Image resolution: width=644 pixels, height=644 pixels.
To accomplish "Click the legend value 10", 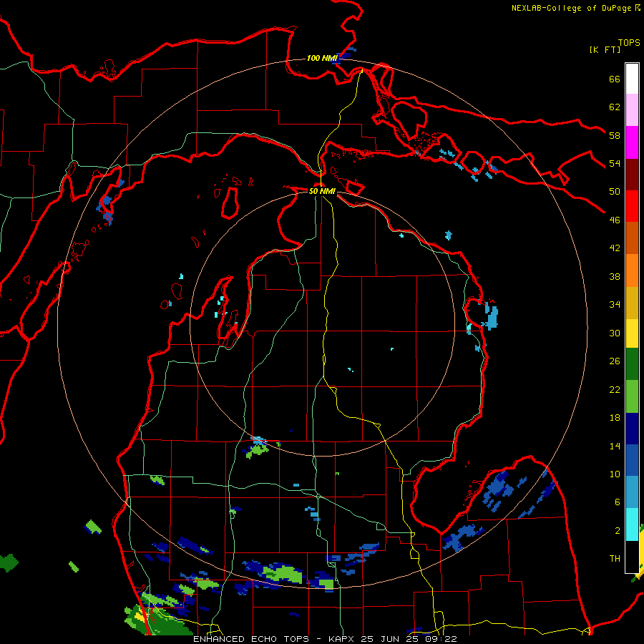I will [x=615, y=474].
